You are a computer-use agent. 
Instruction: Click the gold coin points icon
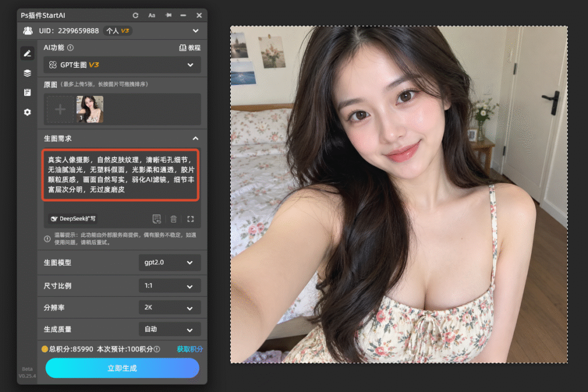click(x=45, y=349)
